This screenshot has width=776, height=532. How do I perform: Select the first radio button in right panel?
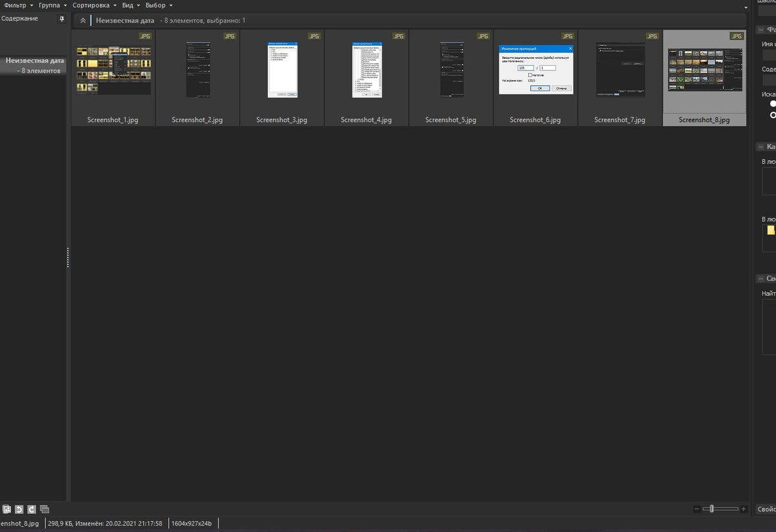(773, 103)
